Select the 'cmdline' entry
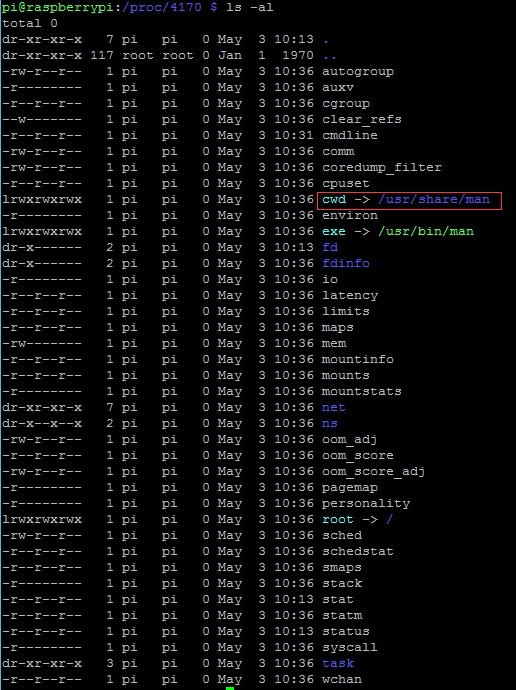Viewport: 516px width, 690px height. click(350, 136)
